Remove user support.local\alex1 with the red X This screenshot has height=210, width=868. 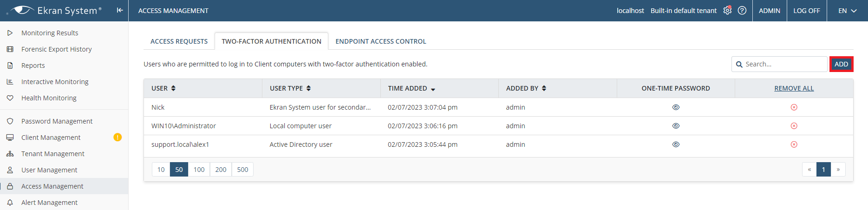(x=794, y=144)
